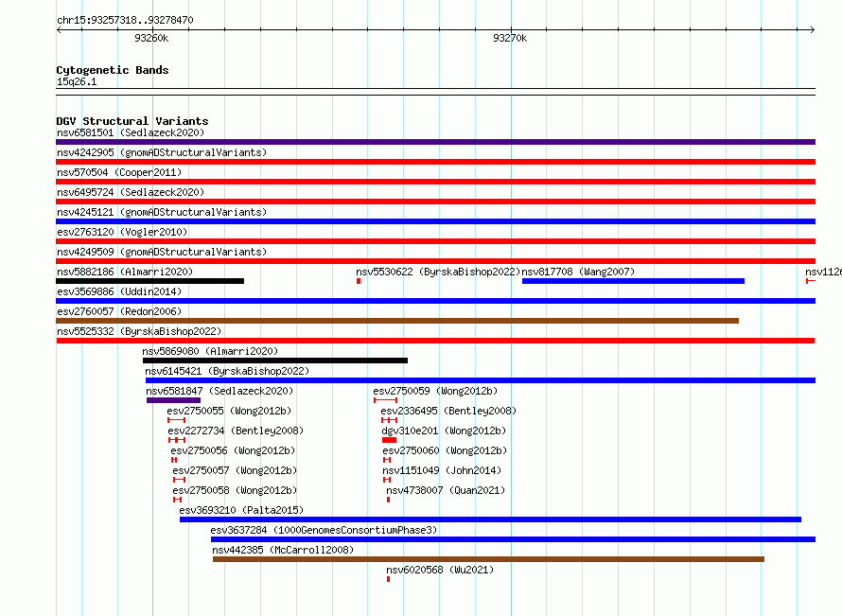Click the small red nsv5530622 marker

pos(359,281)
